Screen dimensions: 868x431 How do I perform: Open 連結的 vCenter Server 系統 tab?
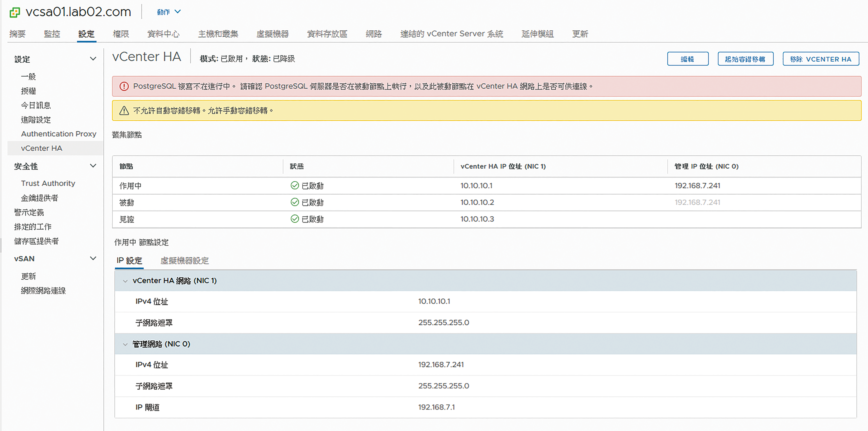coord(452,34)
